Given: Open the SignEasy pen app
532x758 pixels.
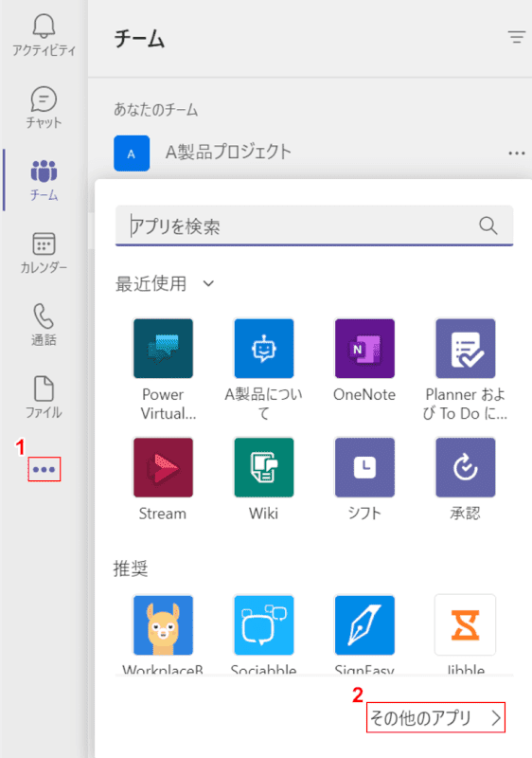Looking at the screenshot, I should [364, 625].
